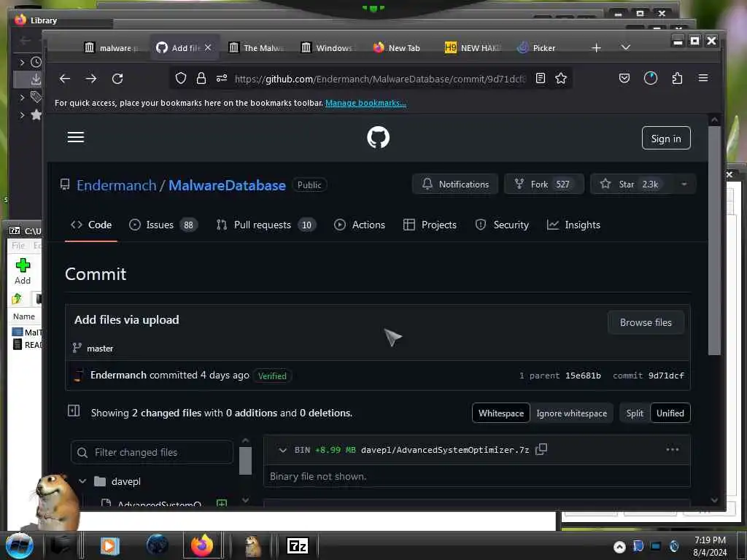
Task: Open the repository Code tab
Action: pyautogui.click(x=91, y=225)
